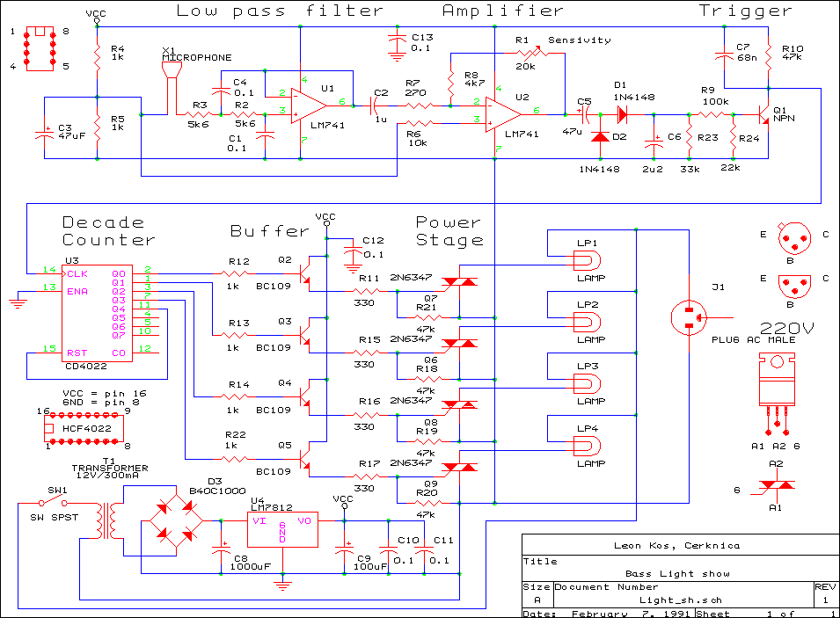Select the T1 transformer symbol
The height and width of the screenshot is (618, 840).
click(110, 520)
